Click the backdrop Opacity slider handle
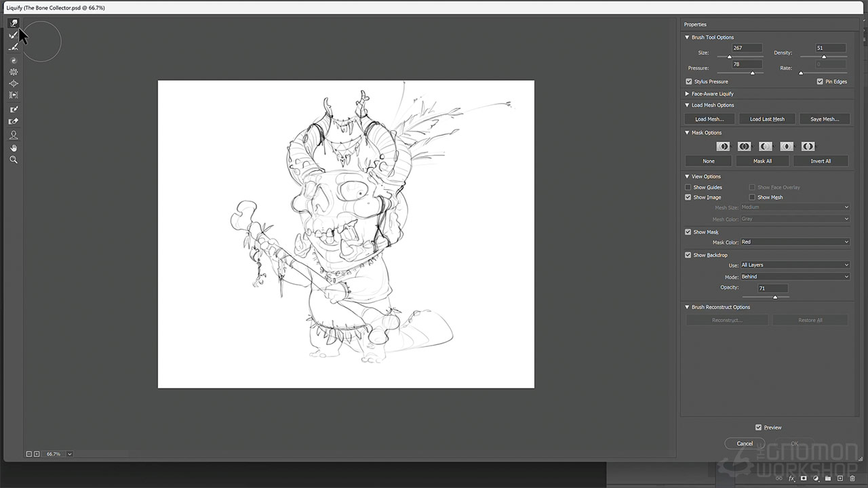 775,297
